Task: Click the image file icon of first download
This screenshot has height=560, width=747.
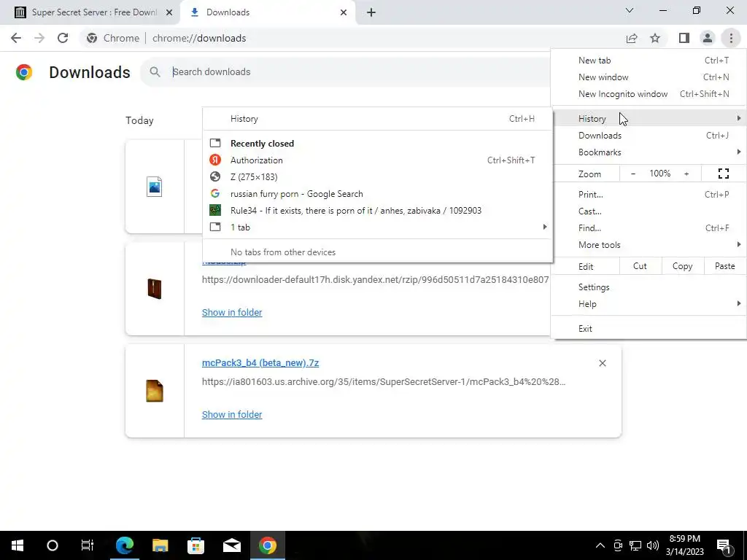Action: (x=155, y=187)
